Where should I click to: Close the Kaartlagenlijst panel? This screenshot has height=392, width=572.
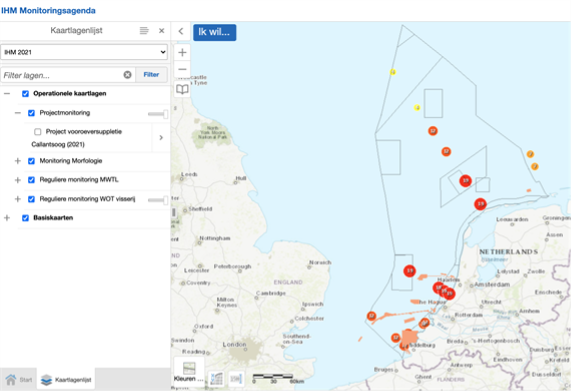[x=162, y=31]
